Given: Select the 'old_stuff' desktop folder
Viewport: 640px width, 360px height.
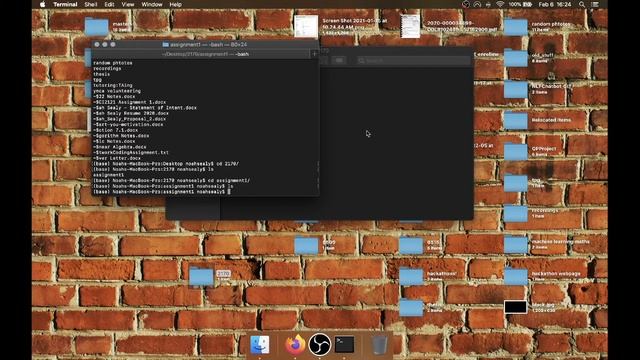Looking at the screenshot, I should [516, 58].
